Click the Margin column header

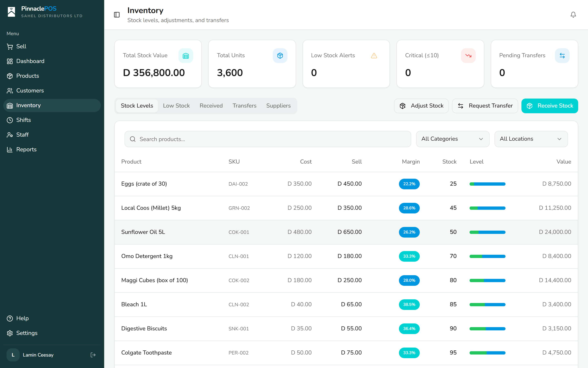tap(411, 162)
